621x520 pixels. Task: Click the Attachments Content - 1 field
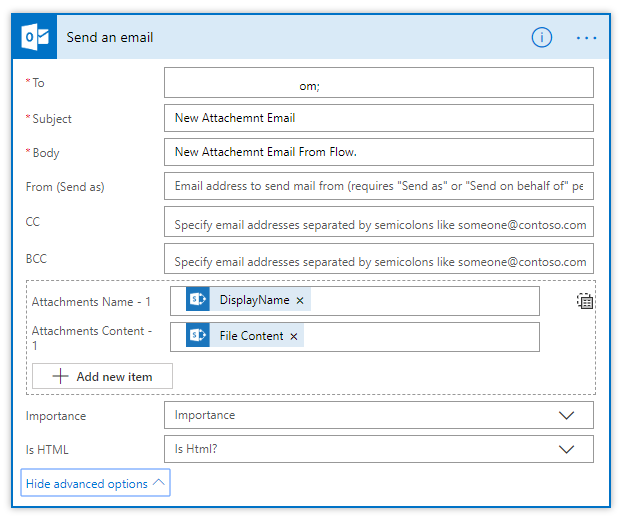(355, 337)
